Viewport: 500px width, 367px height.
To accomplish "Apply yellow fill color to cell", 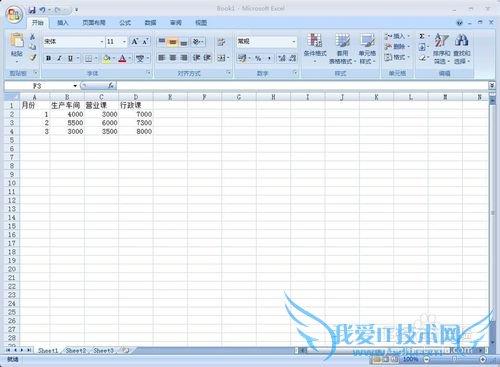I will pos(107,59).
